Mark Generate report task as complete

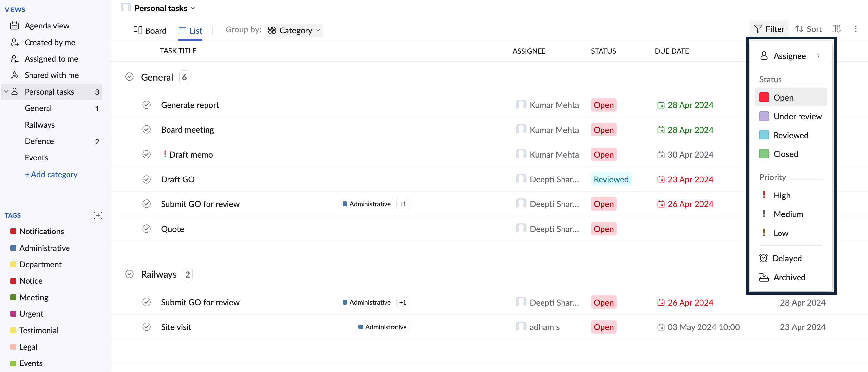click(146, 105)
